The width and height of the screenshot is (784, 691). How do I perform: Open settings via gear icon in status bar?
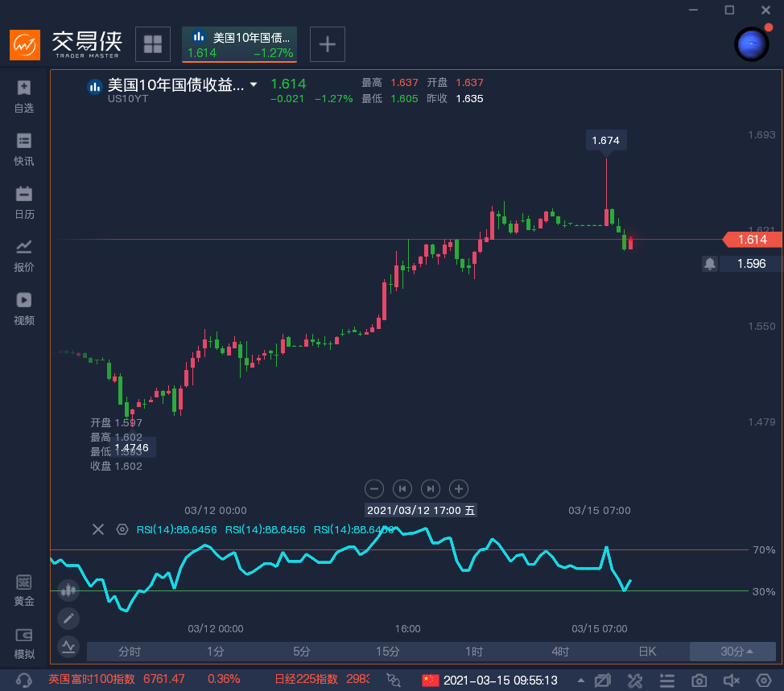coord(762,680)
